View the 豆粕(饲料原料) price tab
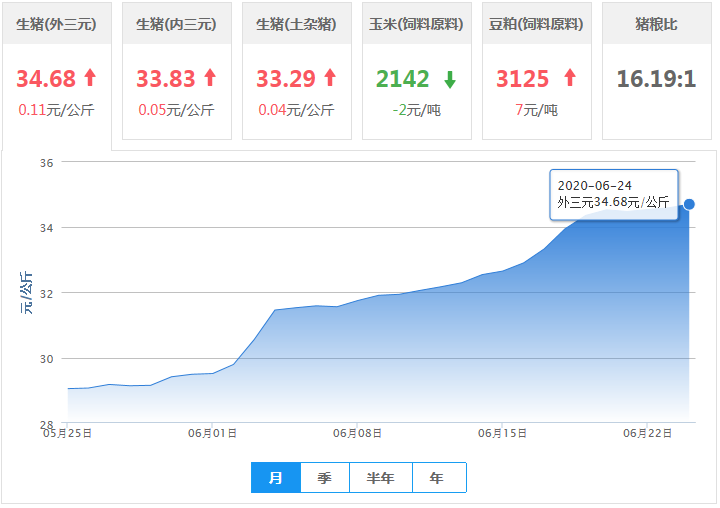 (x=536, y=24)
